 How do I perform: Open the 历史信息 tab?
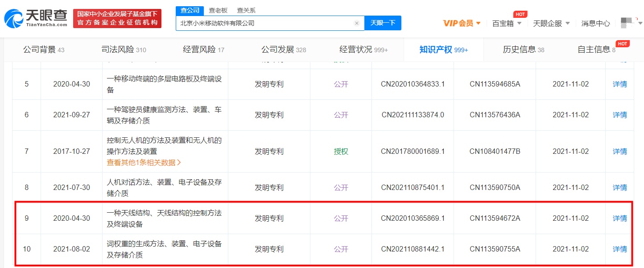[523, 49]
